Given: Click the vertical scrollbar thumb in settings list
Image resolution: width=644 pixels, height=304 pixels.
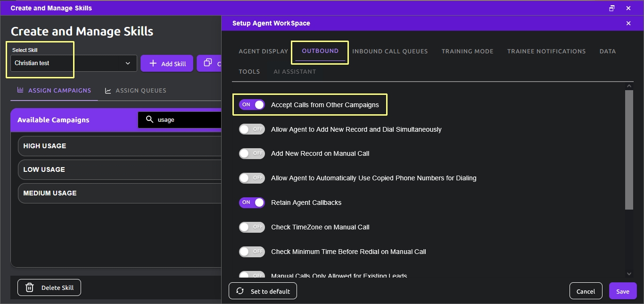Looking at the screenshot, I should [629, 150].
